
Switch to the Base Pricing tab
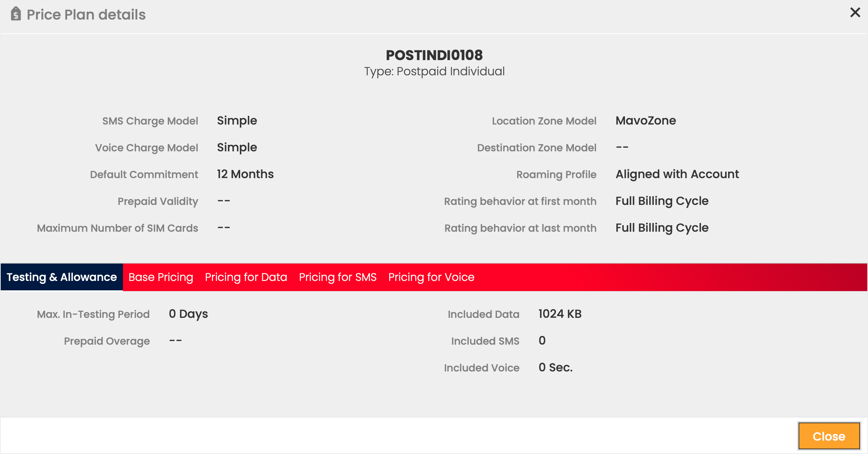coord(161,277)
